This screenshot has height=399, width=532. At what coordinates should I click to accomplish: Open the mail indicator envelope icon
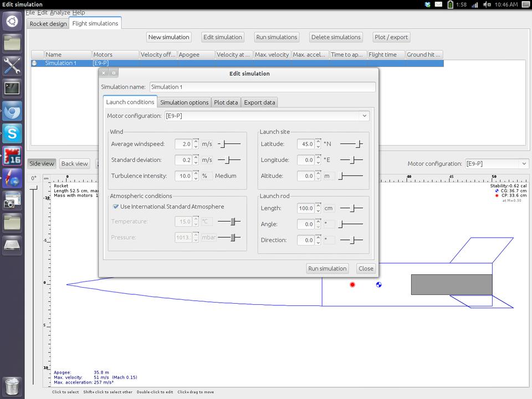coord(438,4)
